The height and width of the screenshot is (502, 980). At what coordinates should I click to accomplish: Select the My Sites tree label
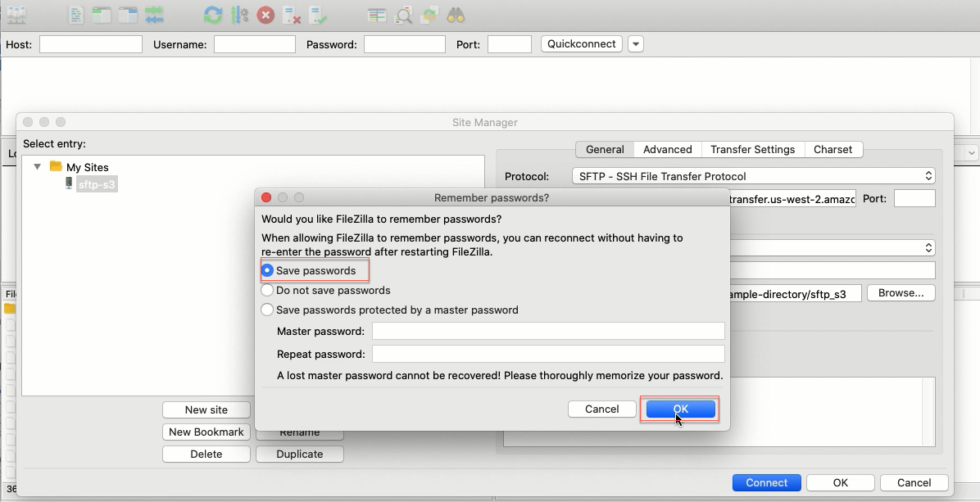click(88, 167)
